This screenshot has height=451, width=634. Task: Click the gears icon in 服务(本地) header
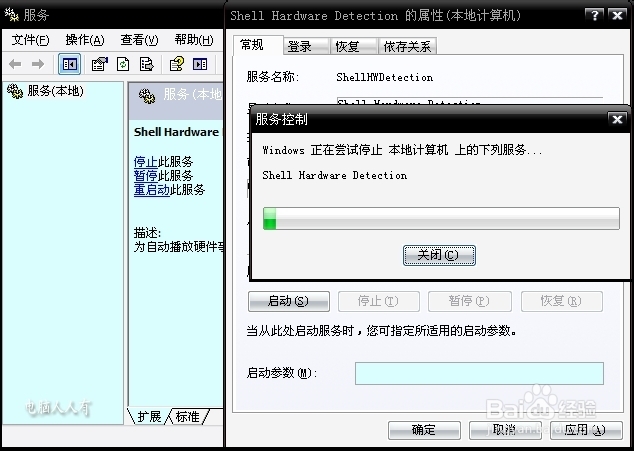click(x=147, y=95)
